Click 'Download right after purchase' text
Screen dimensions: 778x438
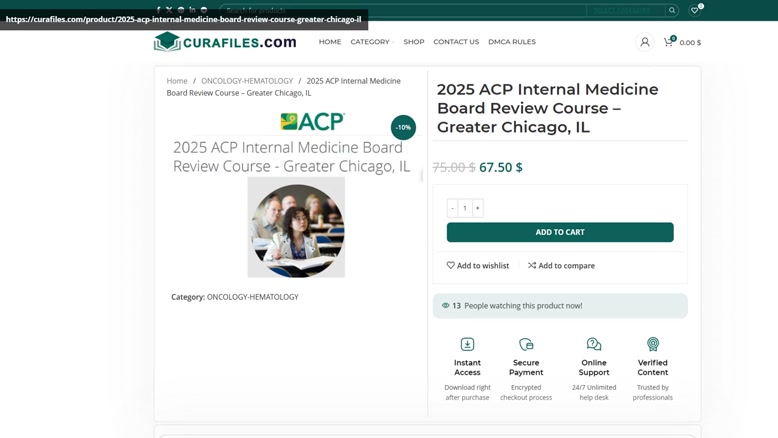[x=467, y=392]
